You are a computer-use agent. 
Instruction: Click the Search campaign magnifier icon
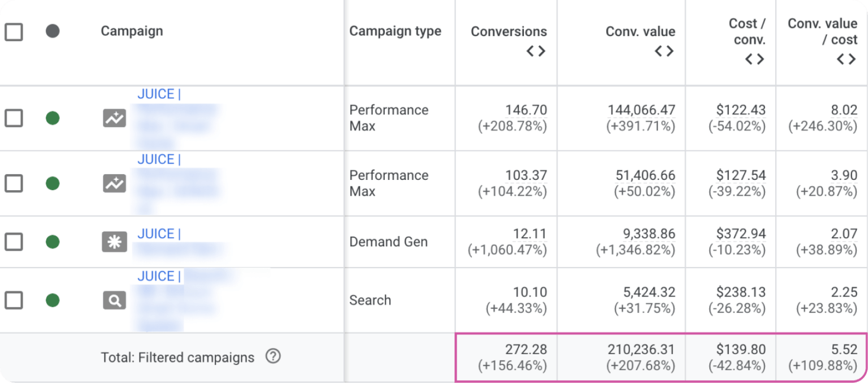point(114,300)
